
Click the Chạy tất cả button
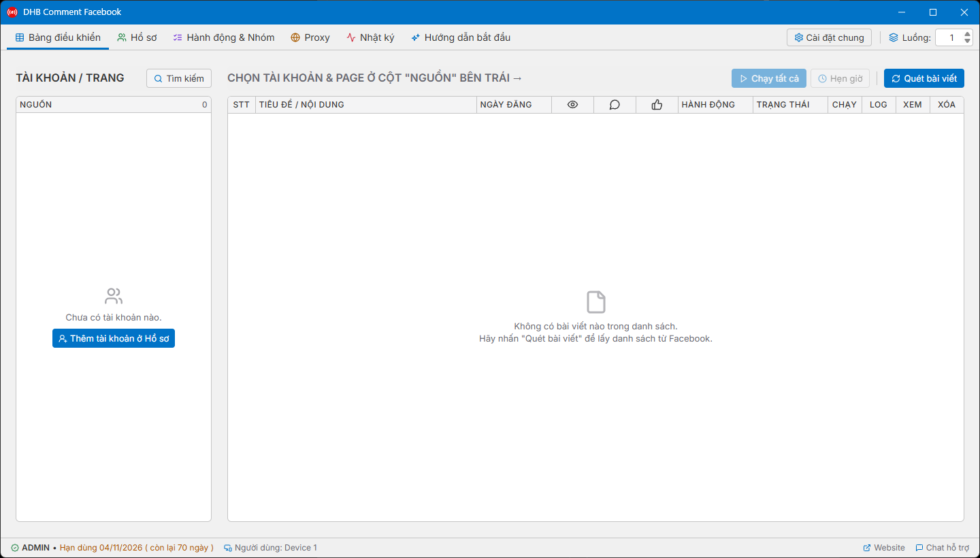[x=769, y=78]
